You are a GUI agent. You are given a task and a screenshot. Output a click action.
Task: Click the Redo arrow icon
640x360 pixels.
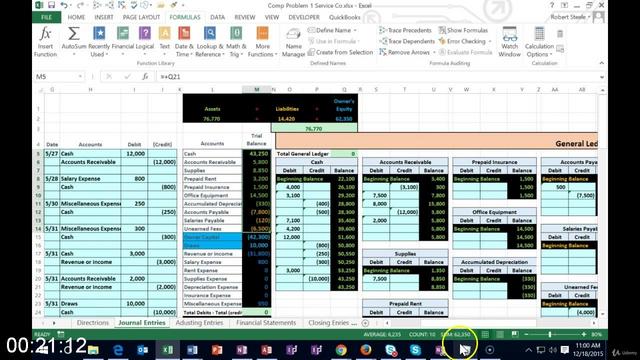pos(80,5)
